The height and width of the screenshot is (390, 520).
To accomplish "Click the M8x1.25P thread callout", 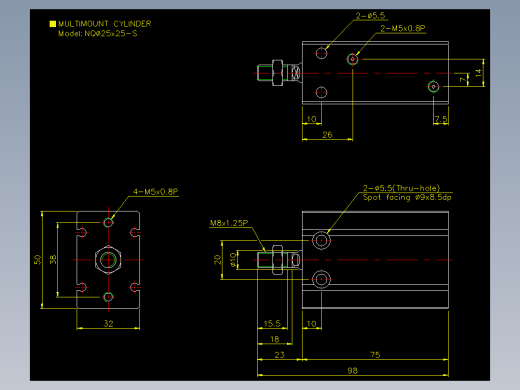I will click(229, 223).
